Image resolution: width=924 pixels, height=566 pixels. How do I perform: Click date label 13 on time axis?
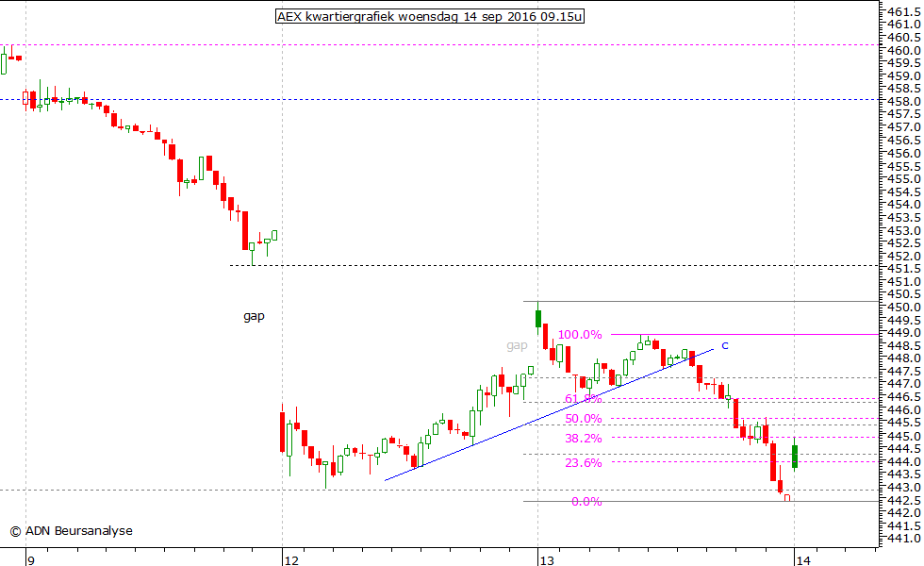(x=547, y=560)
